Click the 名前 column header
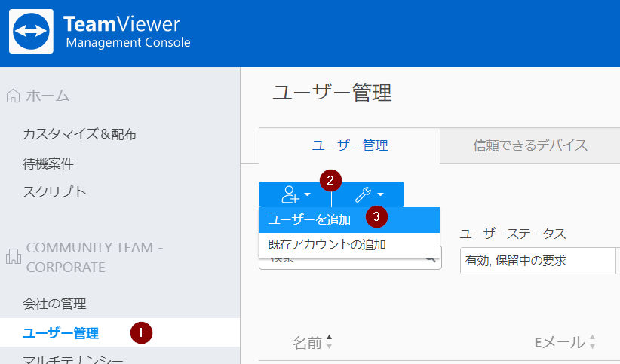Image resolution: width=620 pixels, height=364 pixels. click(x=307, y=342)
